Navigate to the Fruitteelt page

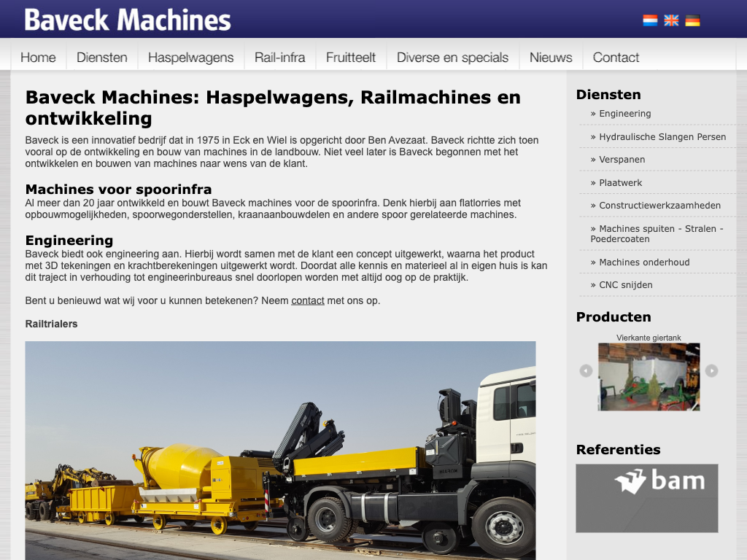[x=351, y=58]
